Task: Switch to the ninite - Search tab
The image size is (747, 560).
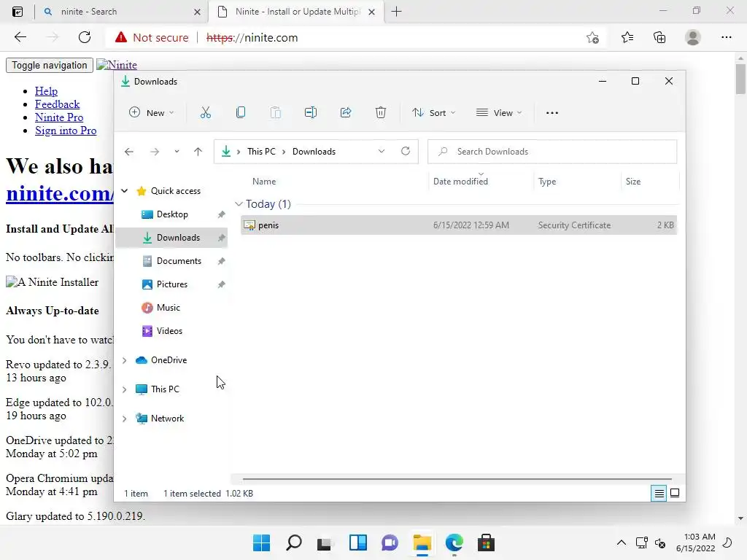Action: pyautogui.click(x=122, y=12)
